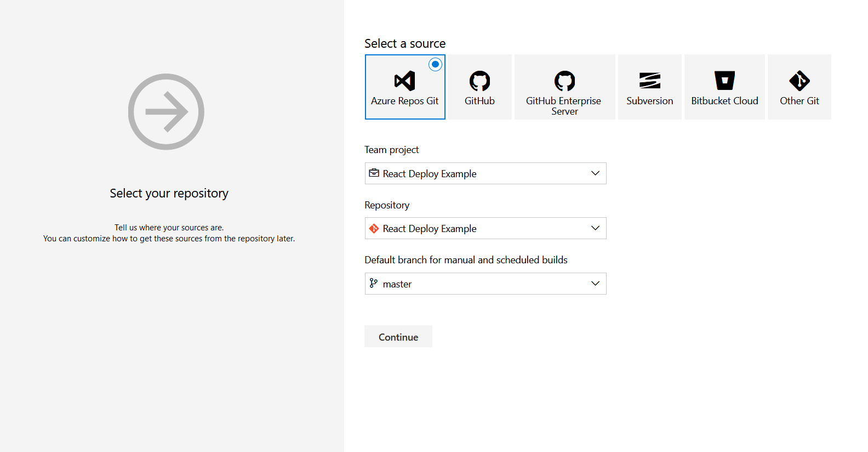This screenshot has width=868, height=452.
Task: Click the 'Other Git' label text
Action: (800, 101)
